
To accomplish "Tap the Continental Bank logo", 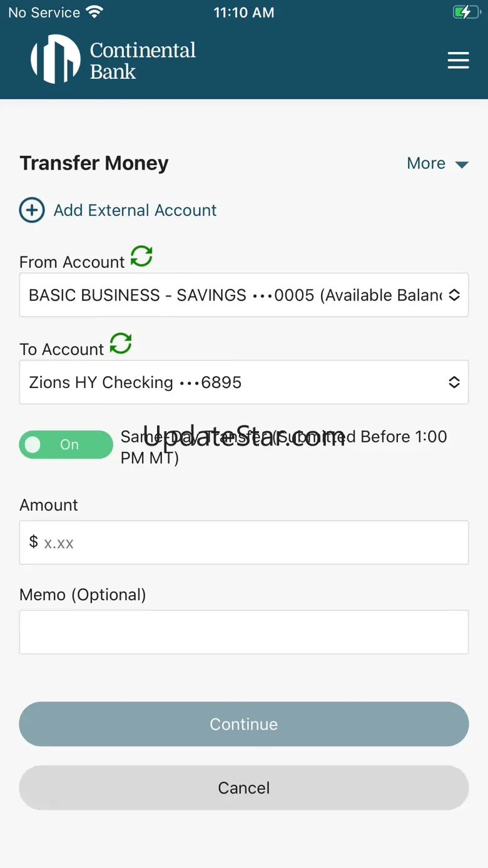I will 113,60.
